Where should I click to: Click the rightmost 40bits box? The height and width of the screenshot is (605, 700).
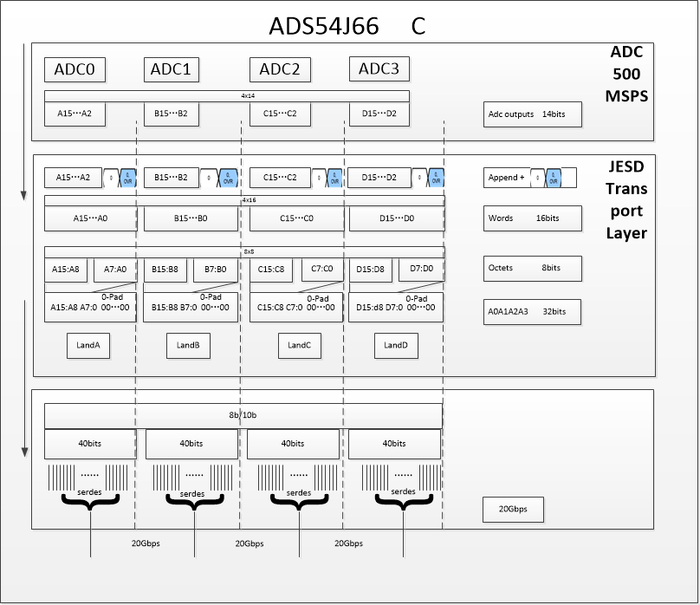395,444
